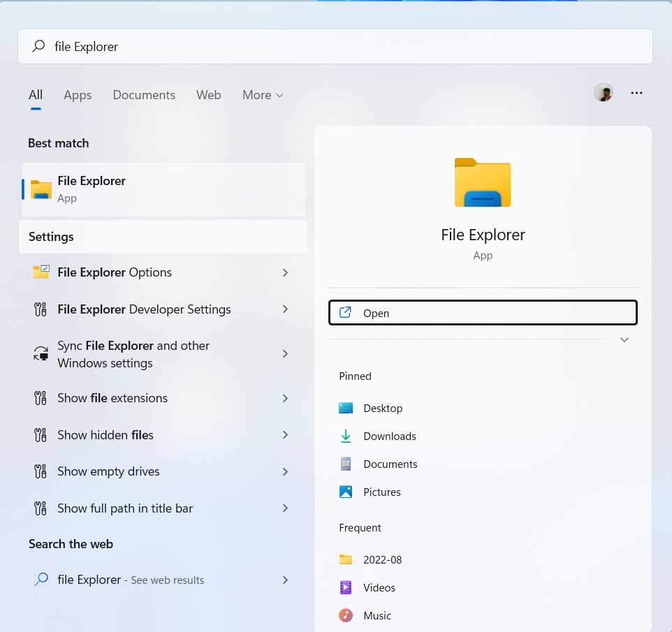672x632 pixels.
Task: Select the Web filter tab
Action: tap(208, 95)
